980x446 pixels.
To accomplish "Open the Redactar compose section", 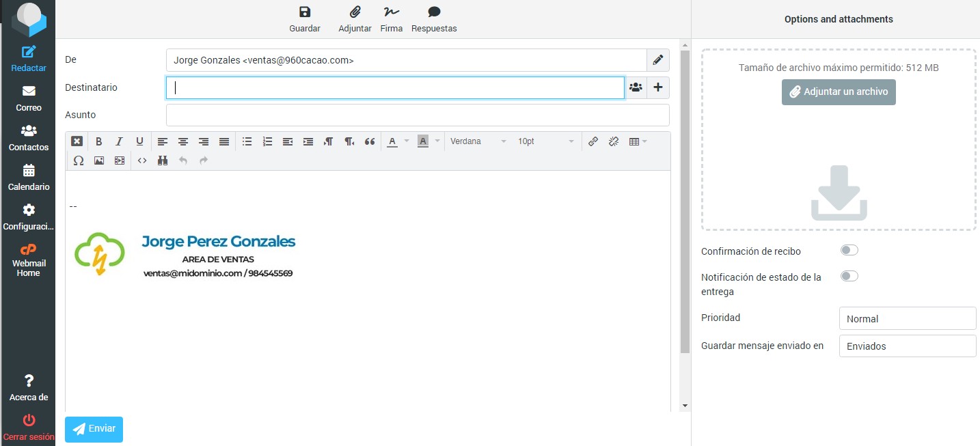I will pyautogui.click(x=29, y=59).
